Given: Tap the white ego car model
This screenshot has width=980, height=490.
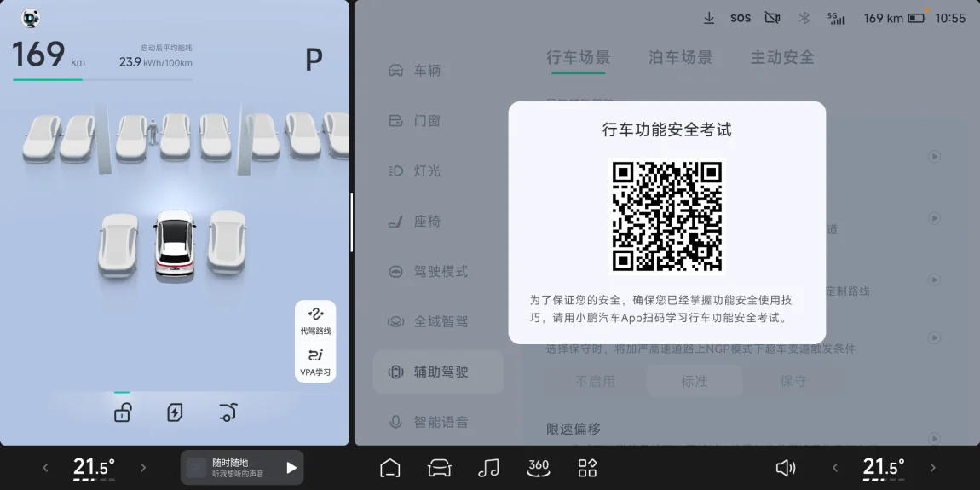Looking at the screenshot, I should pyautogui.click(x=175, y=245).
